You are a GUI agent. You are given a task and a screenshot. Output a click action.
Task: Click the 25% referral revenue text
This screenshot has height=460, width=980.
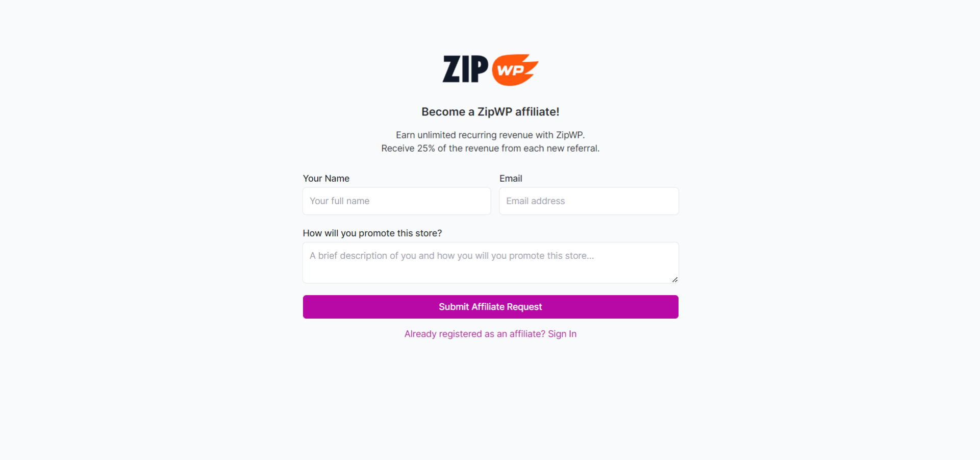(490, 148)
